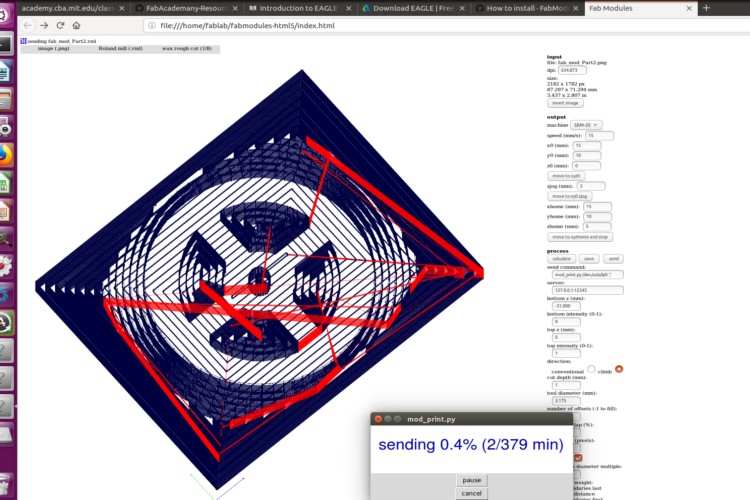
Task: Click the top intensity field
Action: point(566,353)
